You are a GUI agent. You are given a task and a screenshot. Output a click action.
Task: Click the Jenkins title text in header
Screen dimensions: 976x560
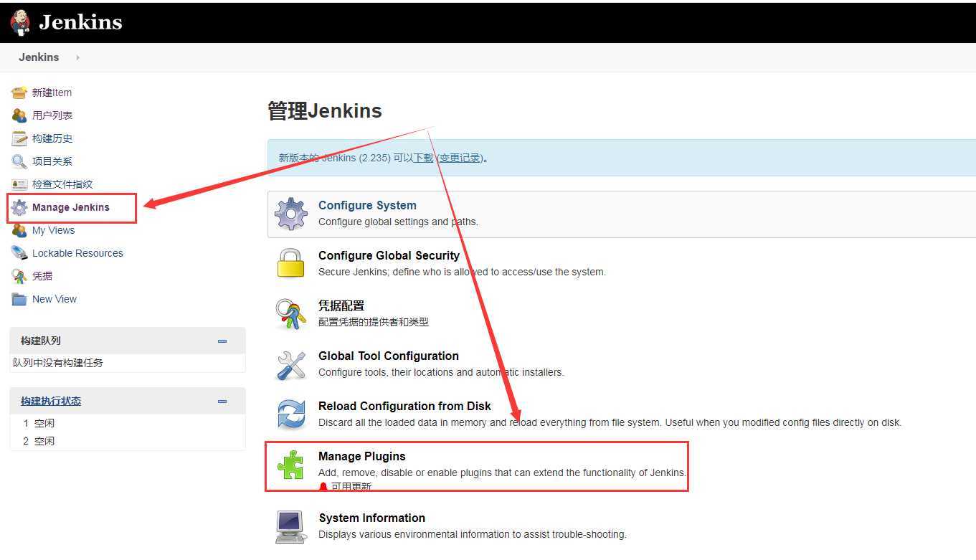[x=80, y=22]
